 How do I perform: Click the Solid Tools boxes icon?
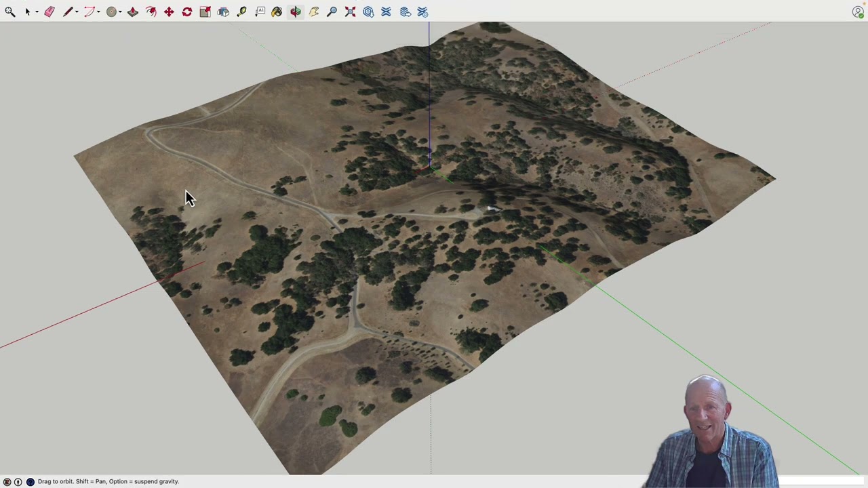pyautogui.click(x=223, y=12)
